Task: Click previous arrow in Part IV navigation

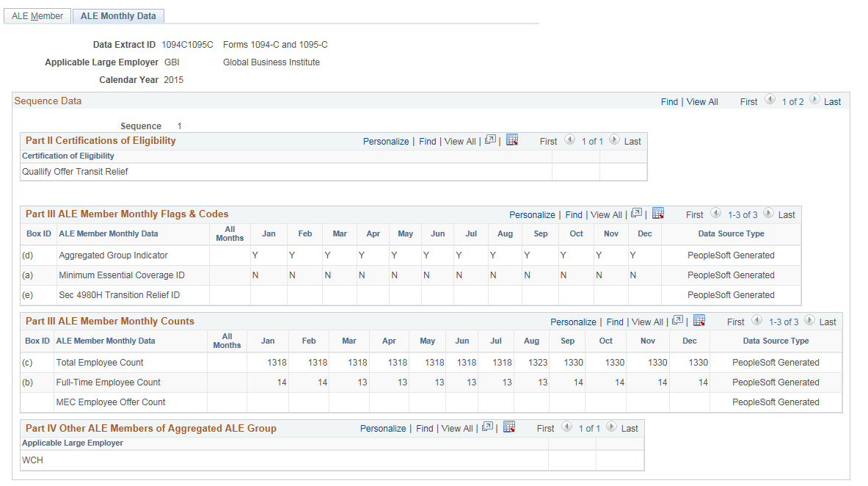Action: coord(566,428)
